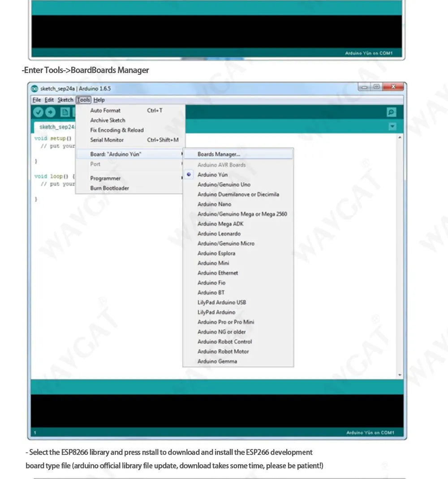
Task: Select Arduino Robot Control board
Action: tap(238, 342)
